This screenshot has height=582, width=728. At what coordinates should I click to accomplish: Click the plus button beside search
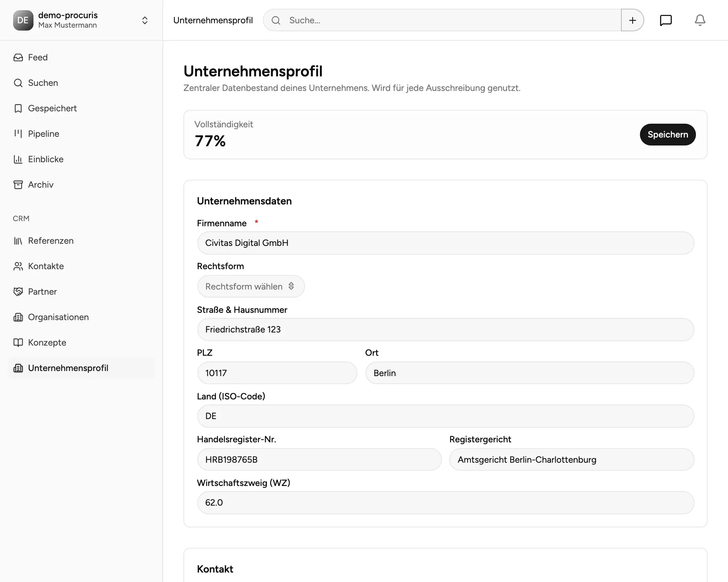point(633,20)
